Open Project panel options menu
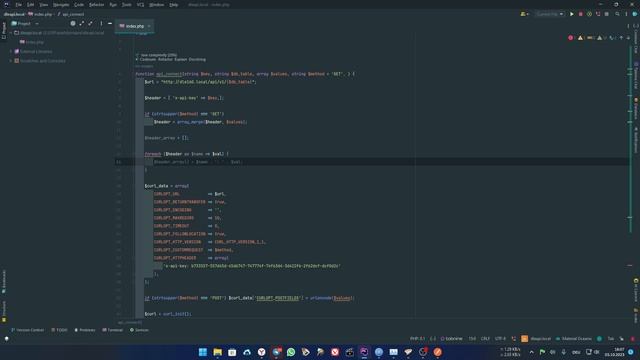Screen dimensions: 640x360 [101, 24]
